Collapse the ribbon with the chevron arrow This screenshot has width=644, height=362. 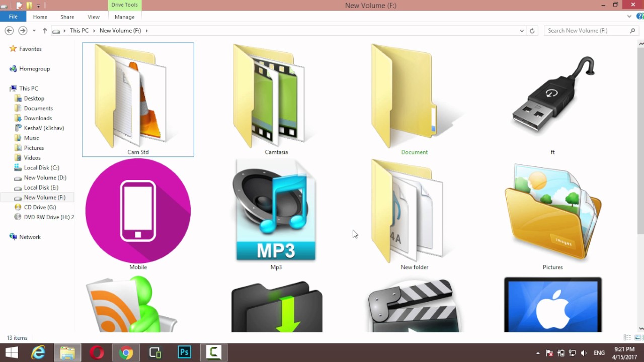[629, 16]
